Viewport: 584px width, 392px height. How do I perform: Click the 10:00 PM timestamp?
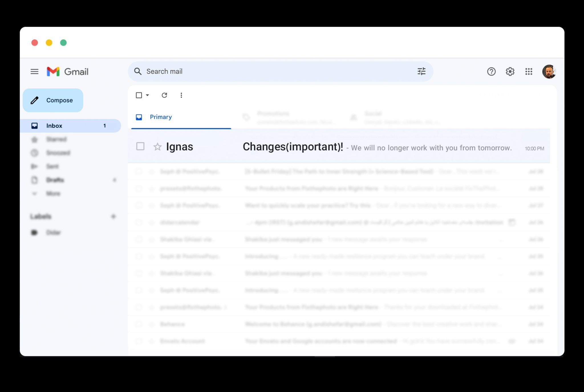click(x=534, y=148)
